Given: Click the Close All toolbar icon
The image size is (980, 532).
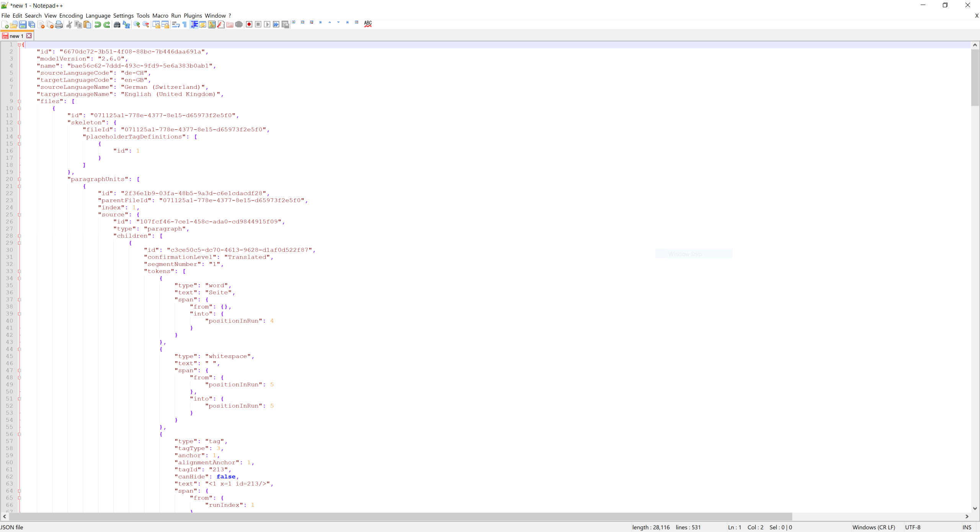Looking at the screenshot, I should point(50,24).
